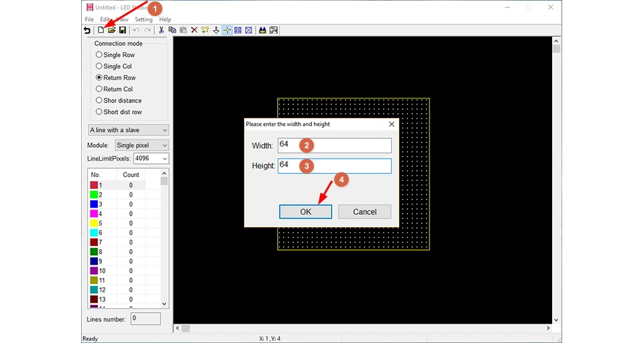Click the red X delete icon
The height and width of the screenshot is (343, 644).
pyautogui.click(x=195, y=30)
